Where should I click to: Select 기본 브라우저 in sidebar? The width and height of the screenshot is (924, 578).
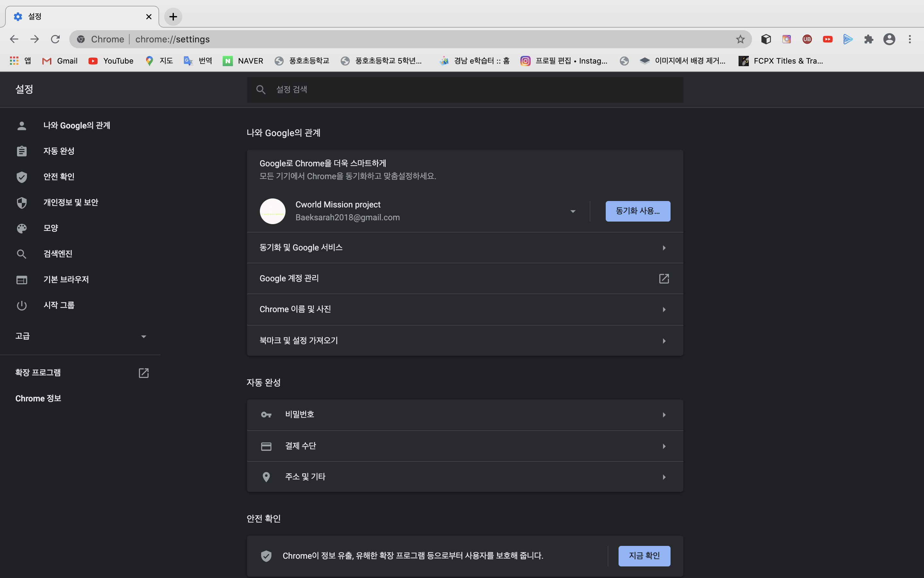click(x=66, y=279)
